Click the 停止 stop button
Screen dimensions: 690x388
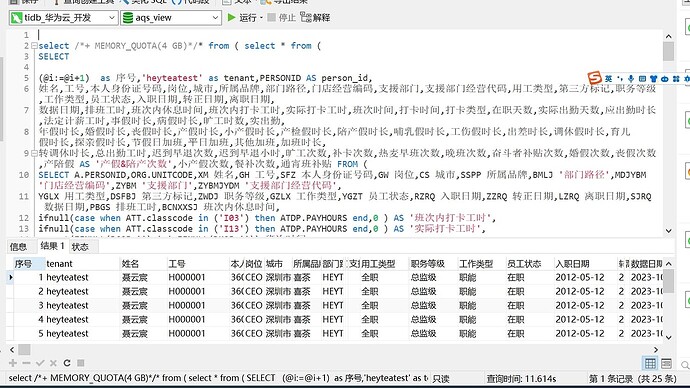(282, 18)
